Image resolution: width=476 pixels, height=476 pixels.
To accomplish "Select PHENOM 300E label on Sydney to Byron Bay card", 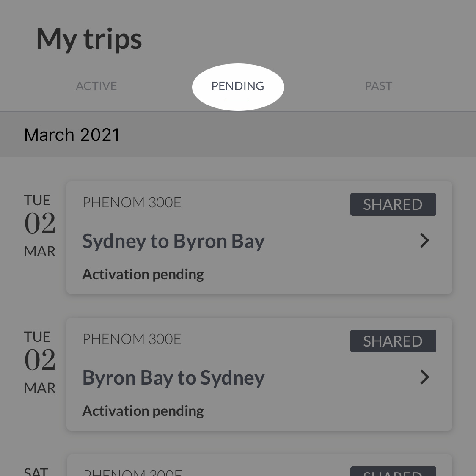I will [x=132, y=203].
